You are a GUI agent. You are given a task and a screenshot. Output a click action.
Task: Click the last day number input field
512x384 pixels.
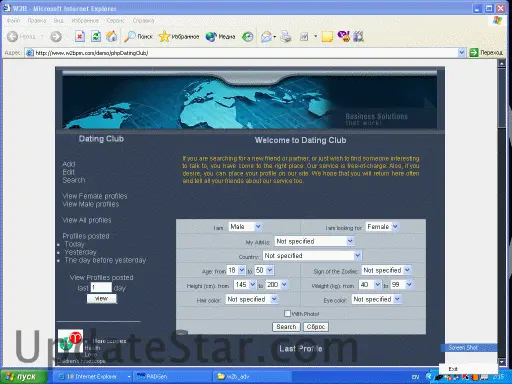(x=101, y=287)
